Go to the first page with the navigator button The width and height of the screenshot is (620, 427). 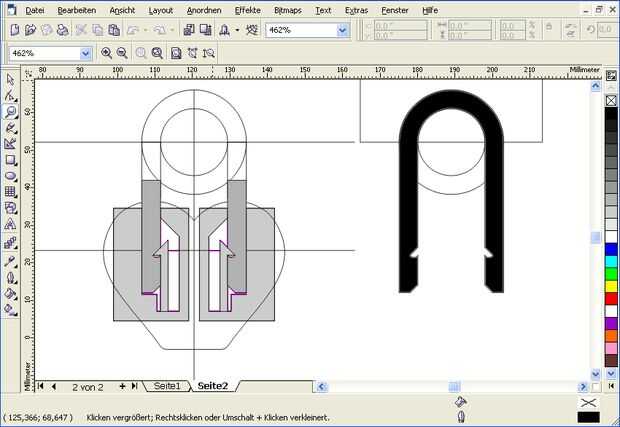pos(41,386)
